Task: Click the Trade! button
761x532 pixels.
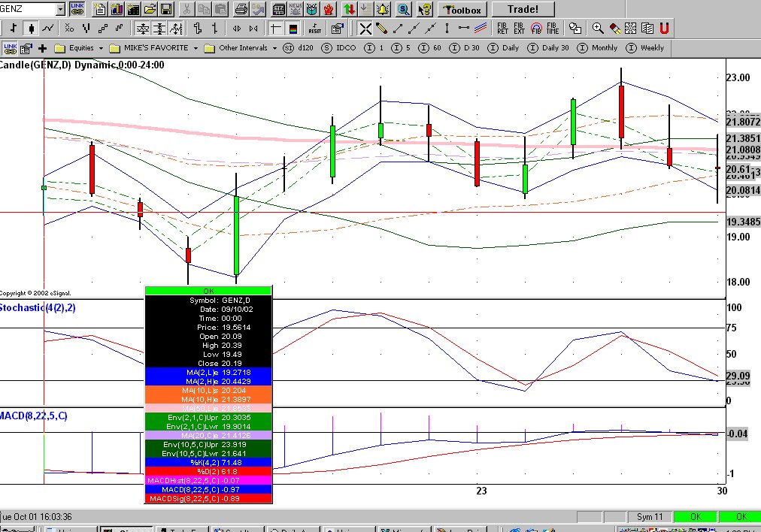Action: click(522, 10)
